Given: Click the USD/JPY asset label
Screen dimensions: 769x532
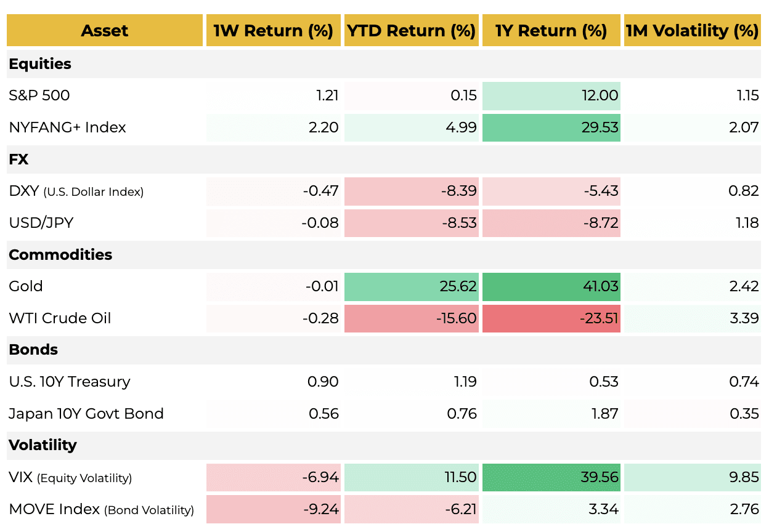Looking at the screenshot, I should [x=41, y=223].
